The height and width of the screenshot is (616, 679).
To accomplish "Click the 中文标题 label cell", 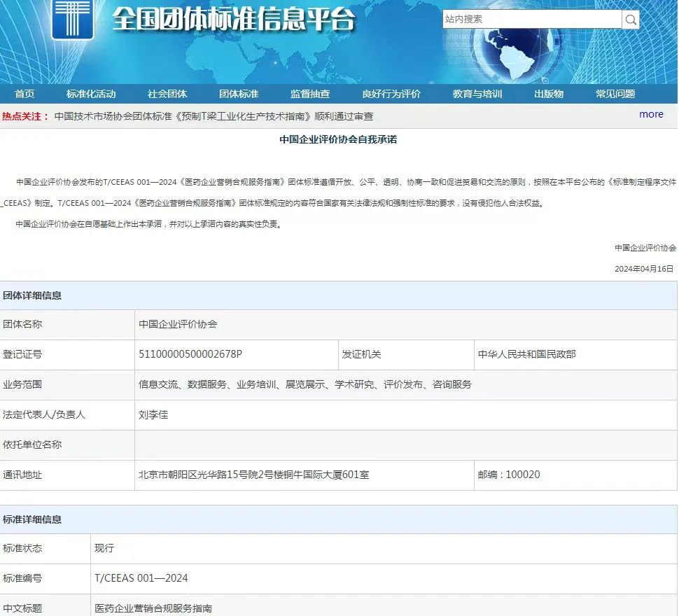I will [45, 605].
